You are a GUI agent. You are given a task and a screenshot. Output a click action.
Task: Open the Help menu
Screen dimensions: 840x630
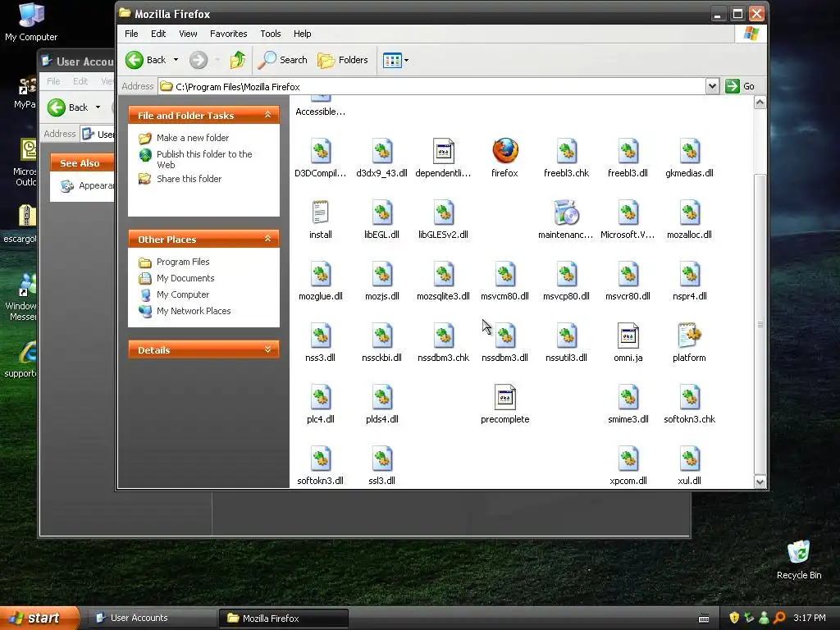[x=302, y=34]
